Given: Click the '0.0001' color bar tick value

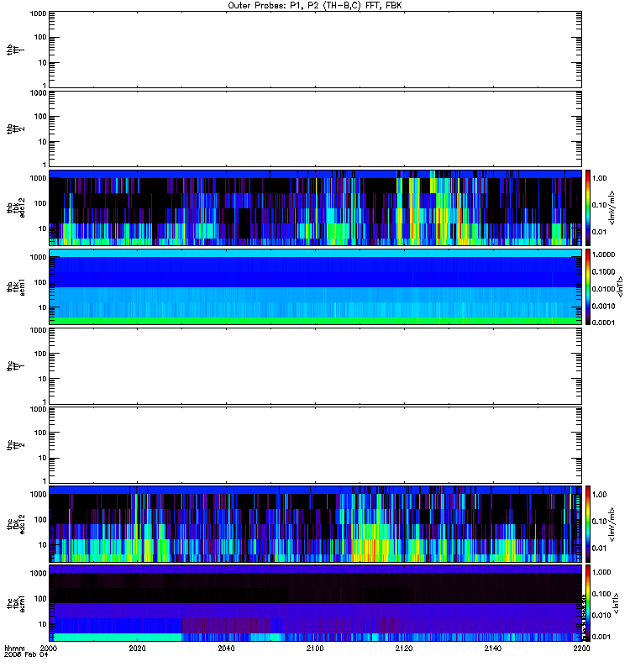Looking at the screenshot, I should click(603, 323).
